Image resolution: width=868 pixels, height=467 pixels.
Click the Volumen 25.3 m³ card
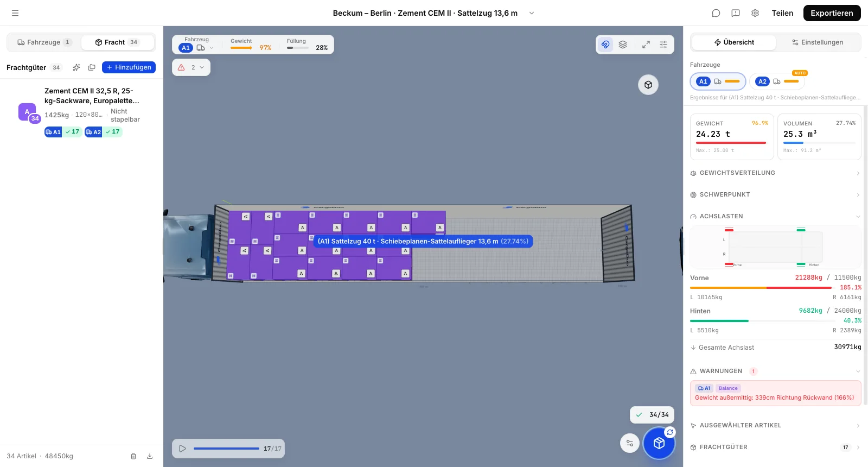[819, 137]
